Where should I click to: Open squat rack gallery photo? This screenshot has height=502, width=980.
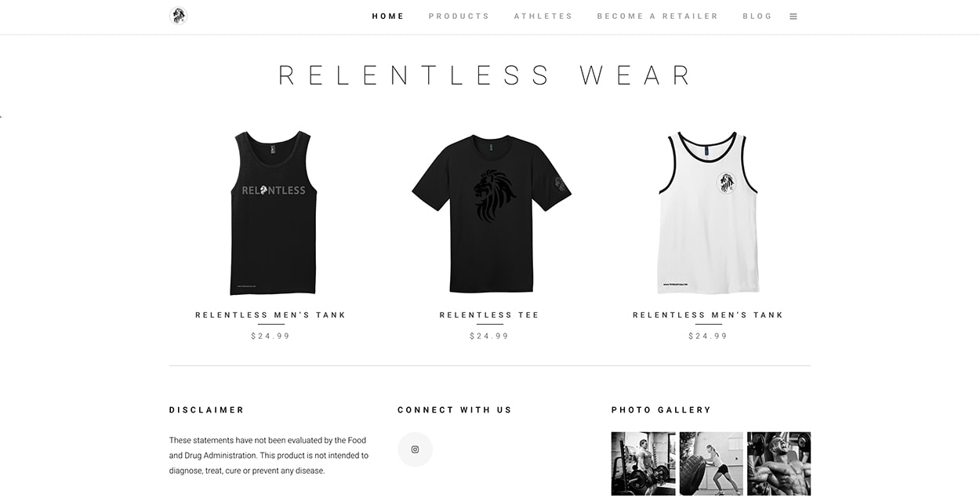pos(643,464)
